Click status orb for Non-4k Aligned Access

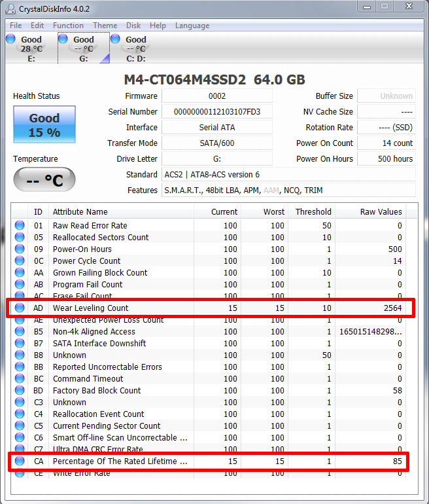pos(20,331)
